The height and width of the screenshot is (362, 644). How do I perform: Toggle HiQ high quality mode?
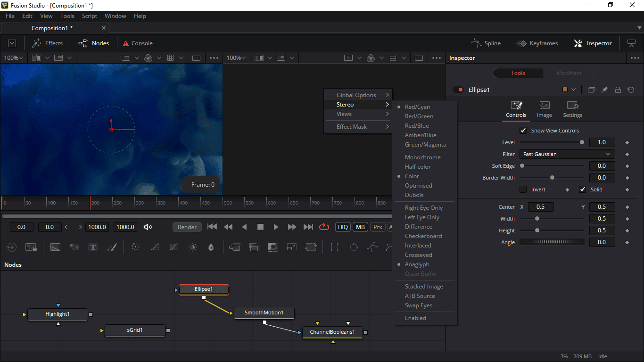(x=343, y=227)
